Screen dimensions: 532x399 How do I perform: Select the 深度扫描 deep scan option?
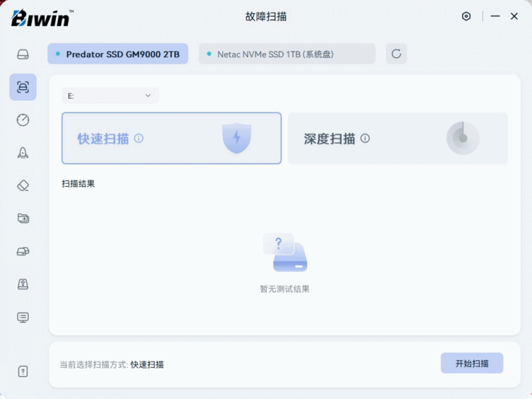tap(397, 138)
